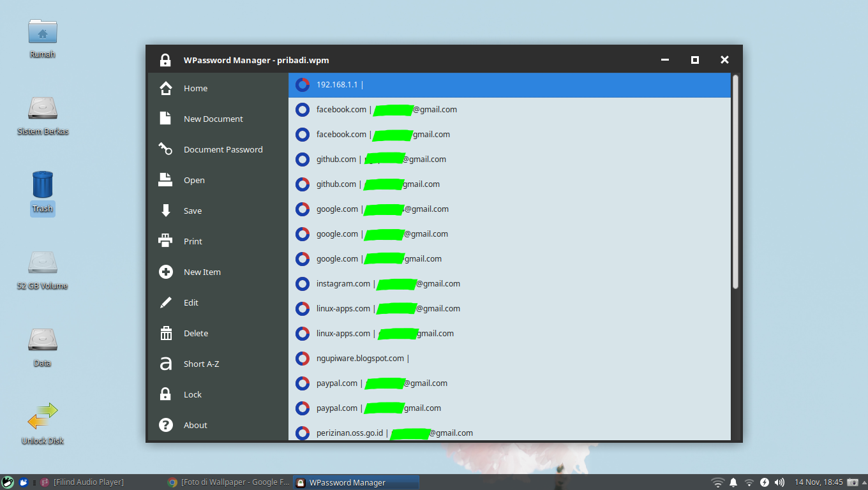868x490 pixels.
Task: Sort entries with Short A-Z
Action: [218, 364]
